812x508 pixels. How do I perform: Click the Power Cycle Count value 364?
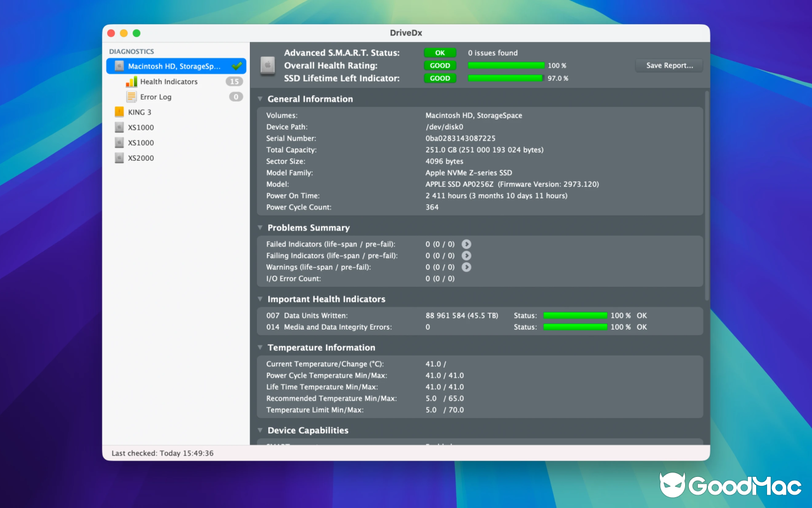point(432,207)
